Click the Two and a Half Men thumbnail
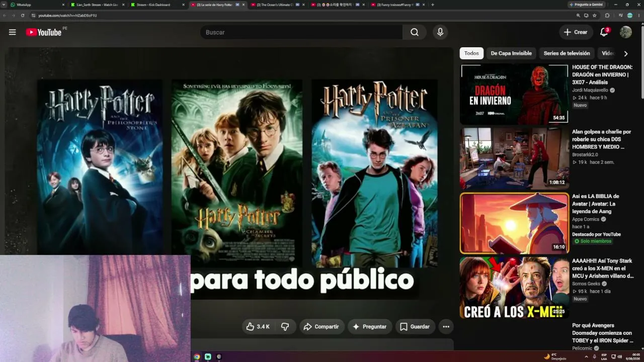Screen dimensions: 644x362 pos(514,158)
